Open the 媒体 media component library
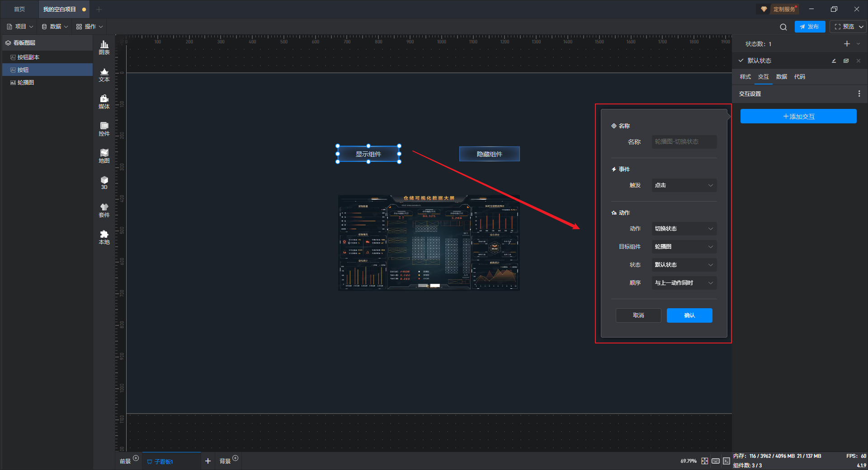 (104, 101)
